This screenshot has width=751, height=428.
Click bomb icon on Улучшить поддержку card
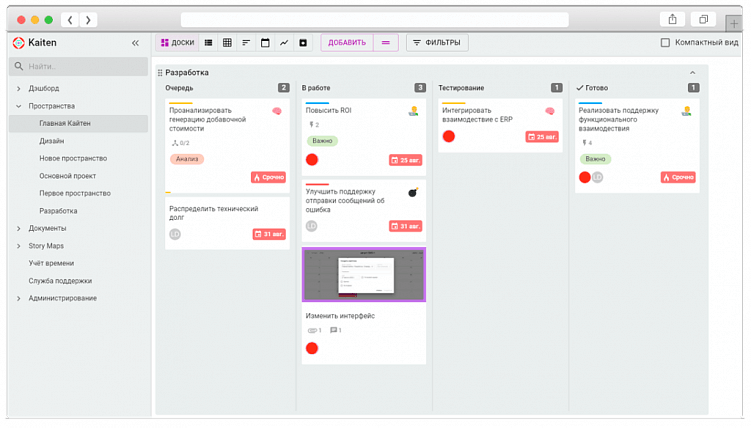coord(413,192)
